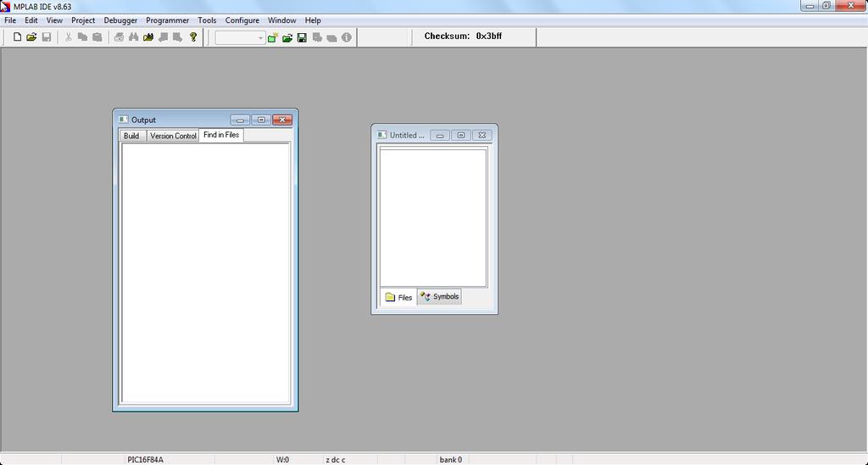
Task: Close the MPLAB IDE main window
Action: [851, 6]
